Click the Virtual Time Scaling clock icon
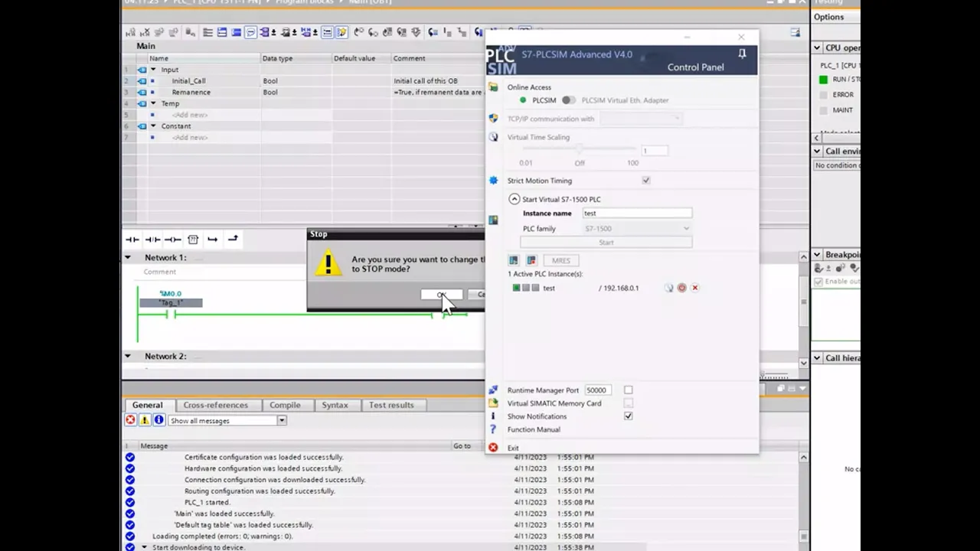This screenshot has height=551, width=980. pos(493,137)
